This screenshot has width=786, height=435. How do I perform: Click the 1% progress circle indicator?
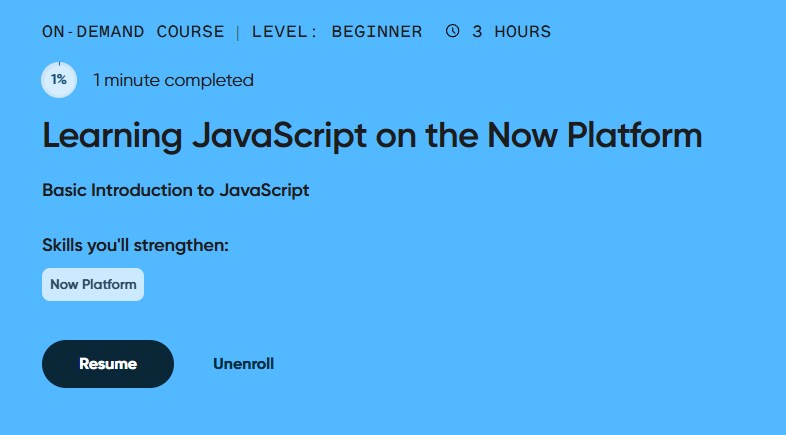[59, 80]
